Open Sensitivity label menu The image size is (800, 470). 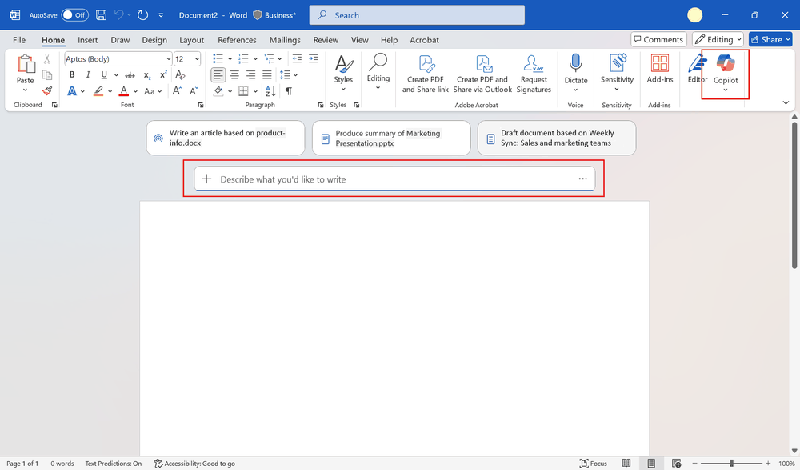click(617, 71)
